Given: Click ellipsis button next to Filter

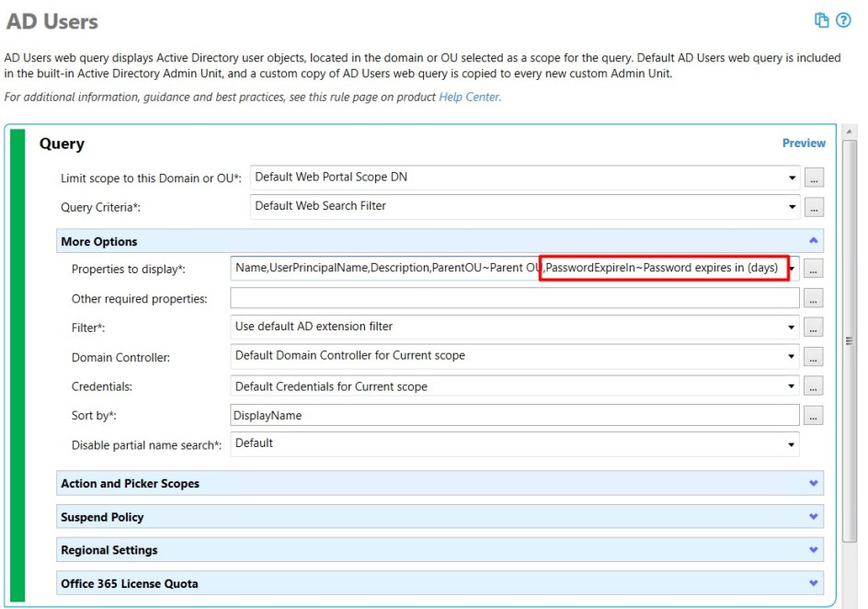Looking at the screenshot, I should point(813,327).
